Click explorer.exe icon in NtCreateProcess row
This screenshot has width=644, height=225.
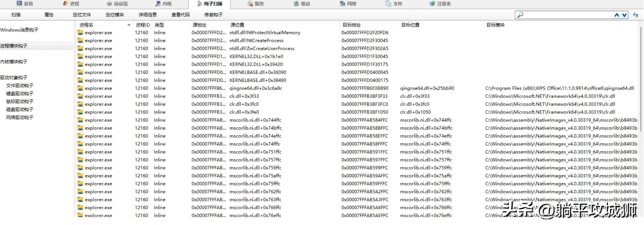click(80, 41)
